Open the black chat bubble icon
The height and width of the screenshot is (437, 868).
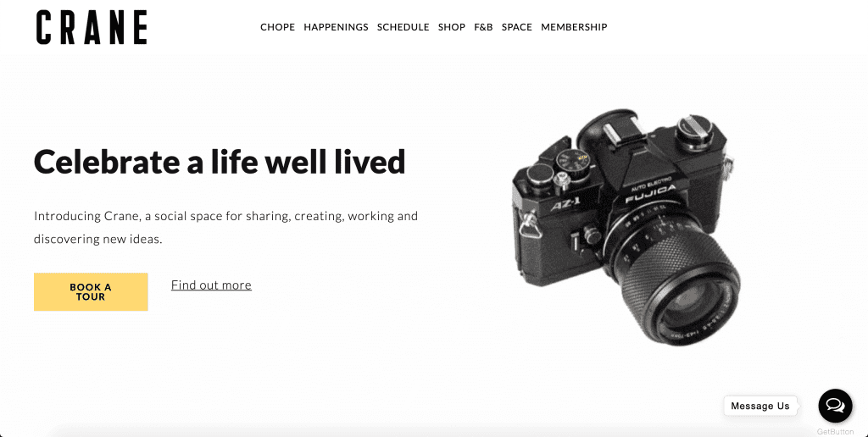[835, 406]
